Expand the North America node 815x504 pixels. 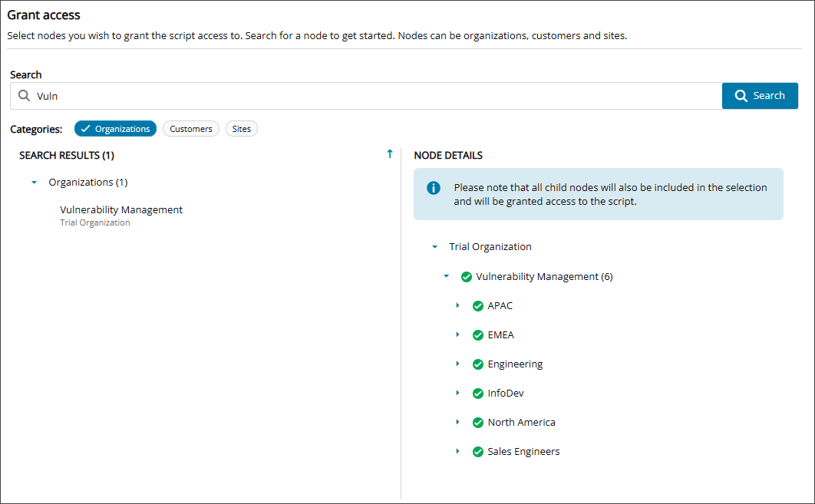point(457,422)
